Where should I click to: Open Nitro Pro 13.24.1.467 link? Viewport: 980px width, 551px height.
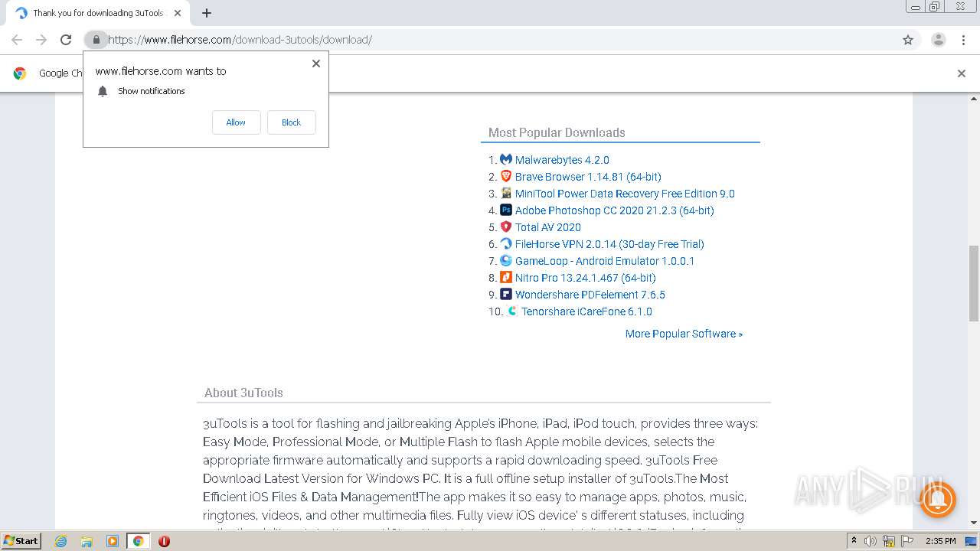586,278
